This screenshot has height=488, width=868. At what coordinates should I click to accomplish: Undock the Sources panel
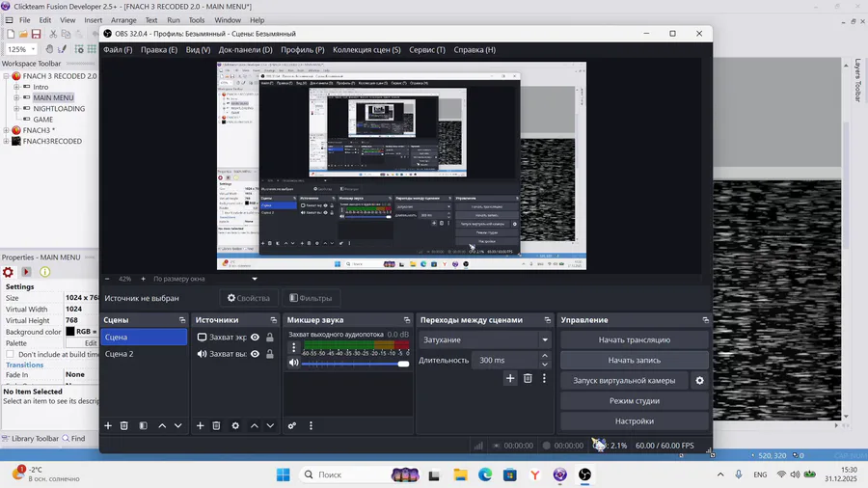274,320
